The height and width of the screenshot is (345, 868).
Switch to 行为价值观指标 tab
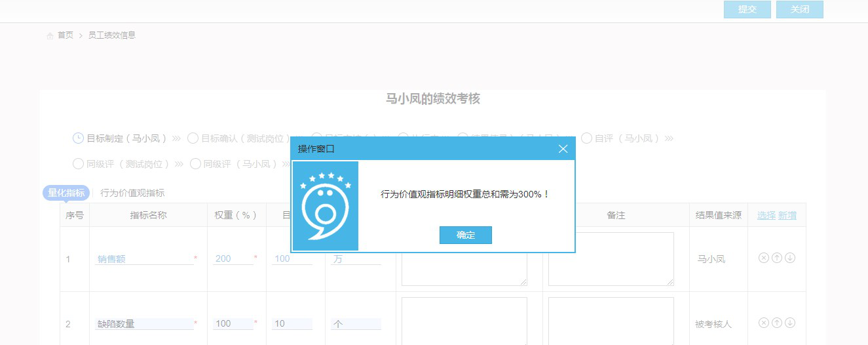point(132,193)
